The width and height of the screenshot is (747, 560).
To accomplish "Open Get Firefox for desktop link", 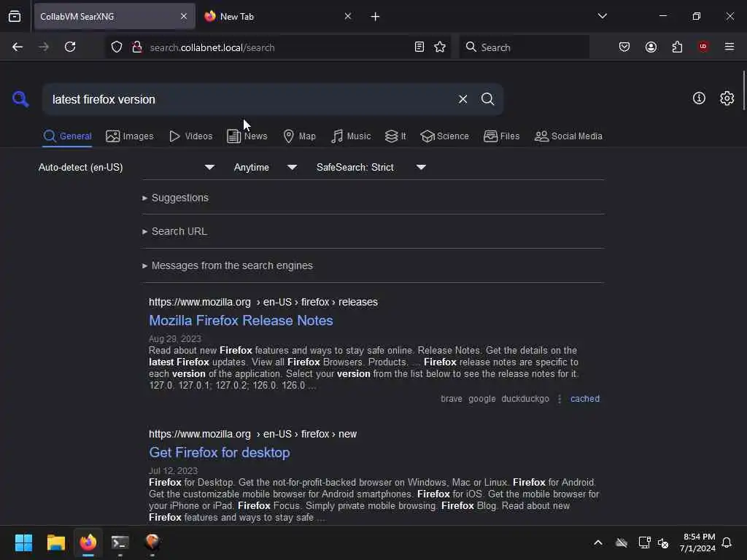I will [219, 452].
